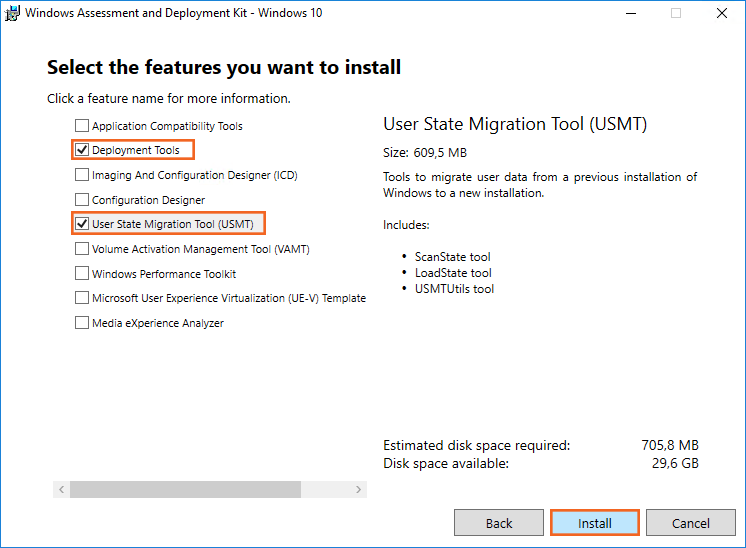The image size is (746, 548).
Task: Minimize the deployment kit window
Action: 631,13
